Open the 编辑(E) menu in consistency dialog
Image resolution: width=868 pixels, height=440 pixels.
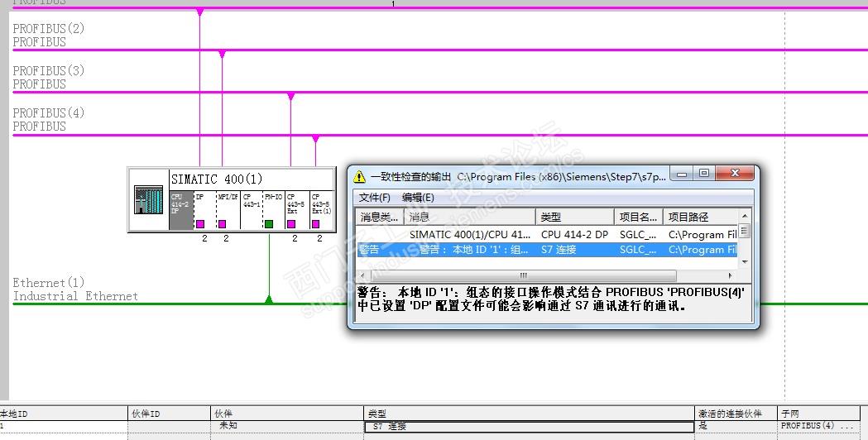418,198
